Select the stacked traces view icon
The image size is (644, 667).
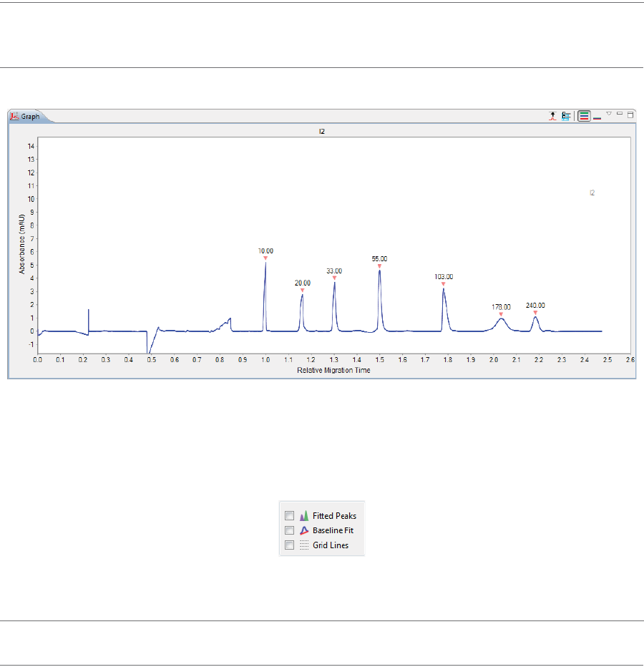tap(584, 116)
